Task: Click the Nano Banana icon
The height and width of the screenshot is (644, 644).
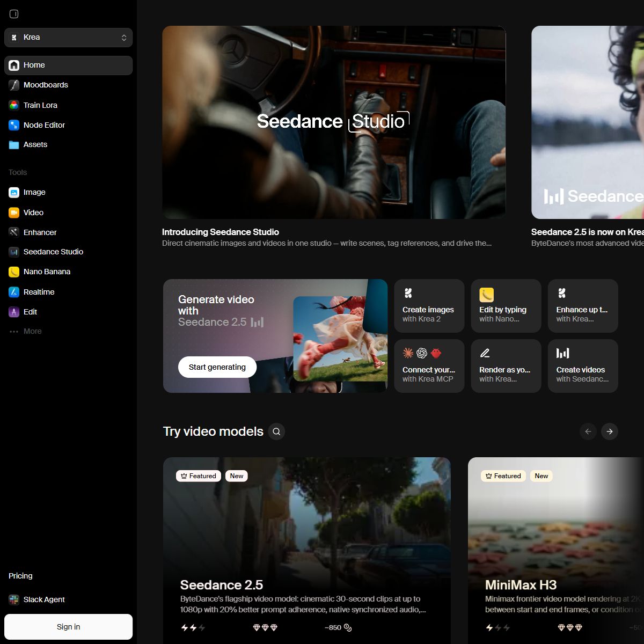Action: [14, 272]
